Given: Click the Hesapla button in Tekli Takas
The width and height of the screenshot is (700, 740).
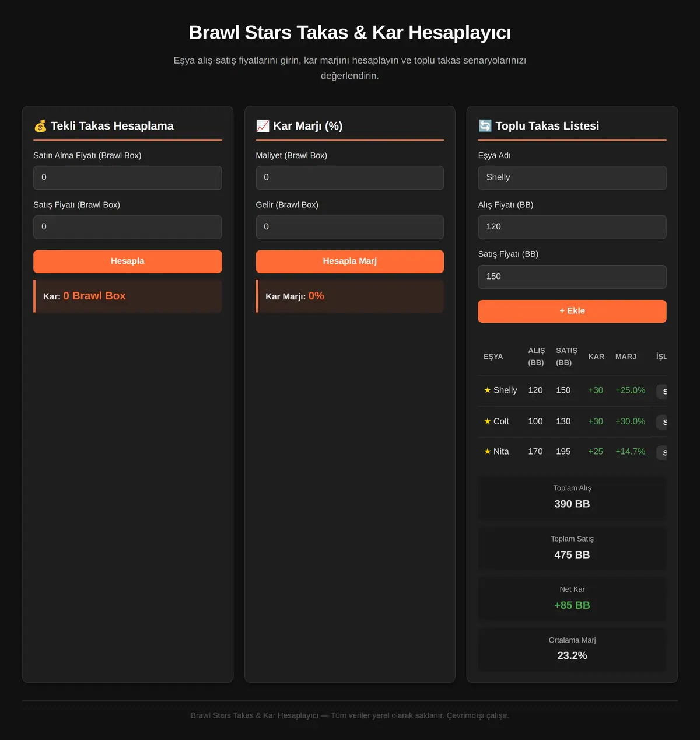Looking at the screenshot, I should click(128, 261).
